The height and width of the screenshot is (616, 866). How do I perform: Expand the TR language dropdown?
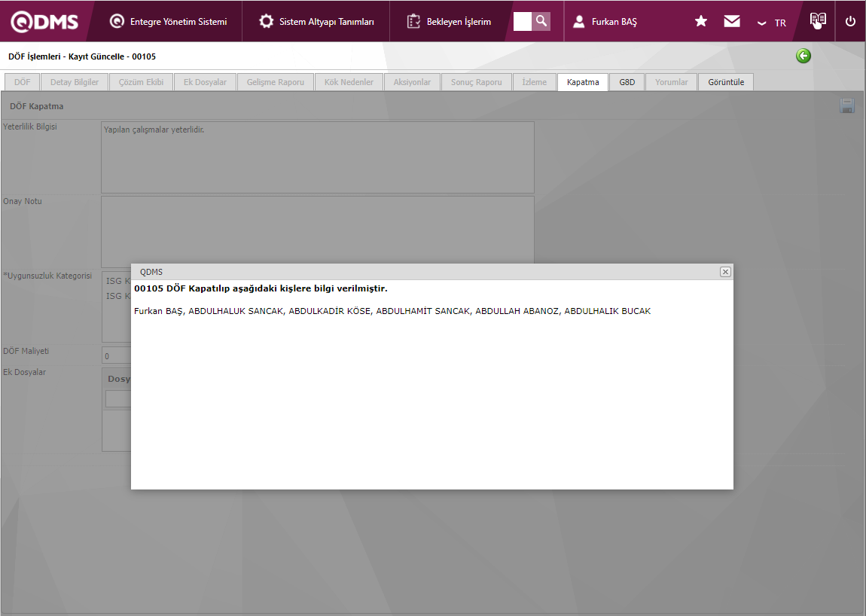[x=772, y=23]
